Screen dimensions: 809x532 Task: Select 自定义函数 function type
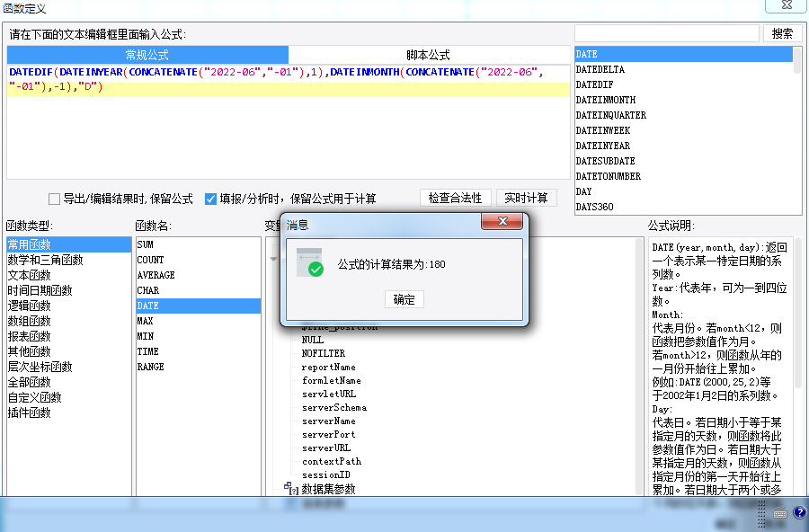pos(69,397)
